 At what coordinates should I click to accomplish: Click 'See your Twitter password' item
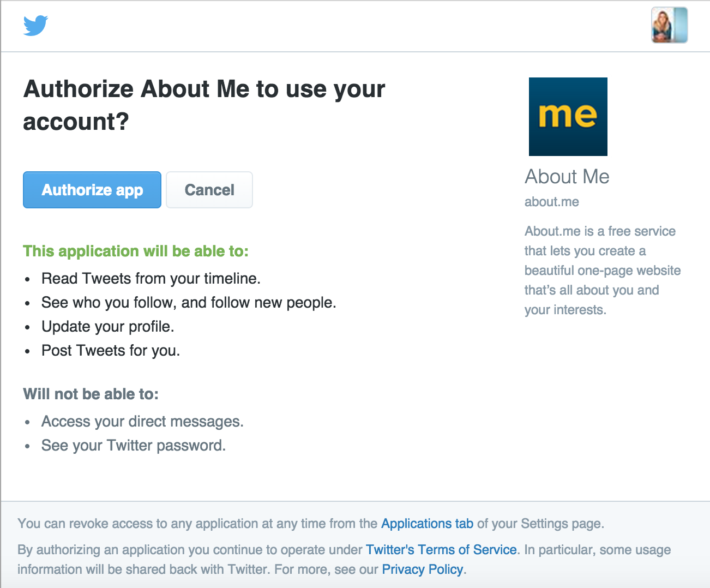click(133, 446)
